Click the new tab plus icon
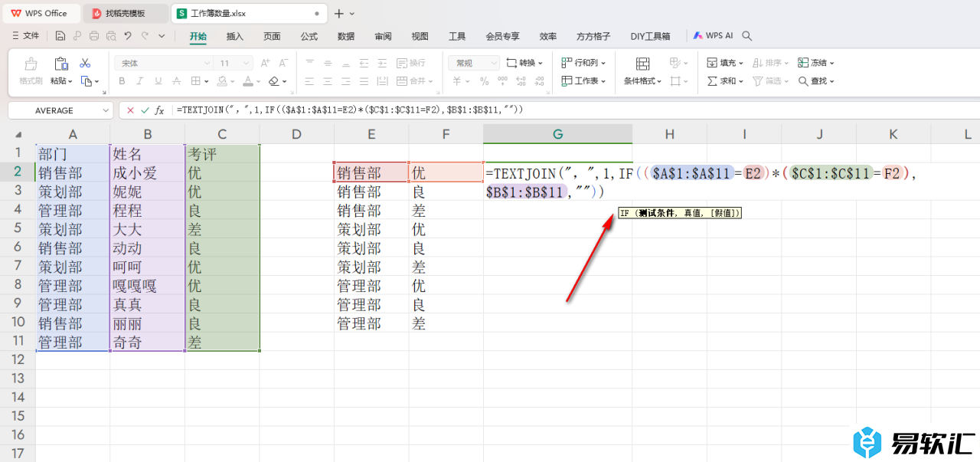 pos(339,14)
